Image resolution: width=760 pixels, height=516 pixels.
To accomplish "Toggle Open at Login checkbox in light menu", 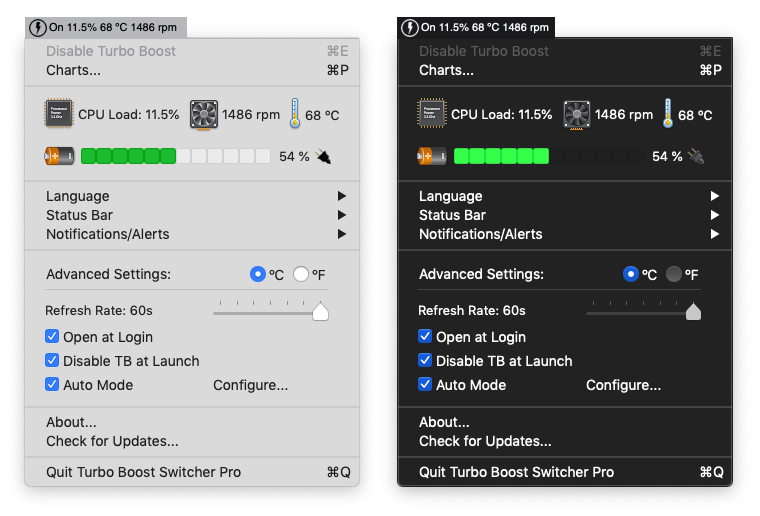I will 53,337.
